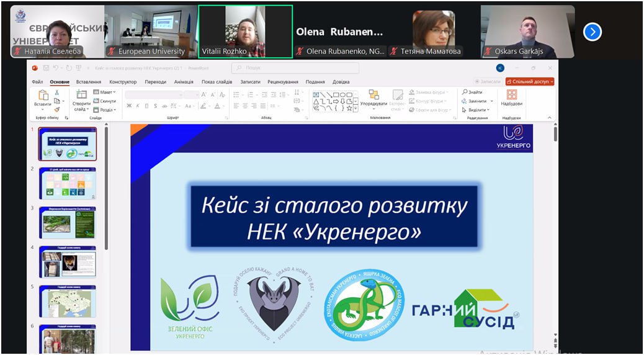644x355 pixels.
Task: Click the Reset (Скинути) slide icon
Action: 105,101
